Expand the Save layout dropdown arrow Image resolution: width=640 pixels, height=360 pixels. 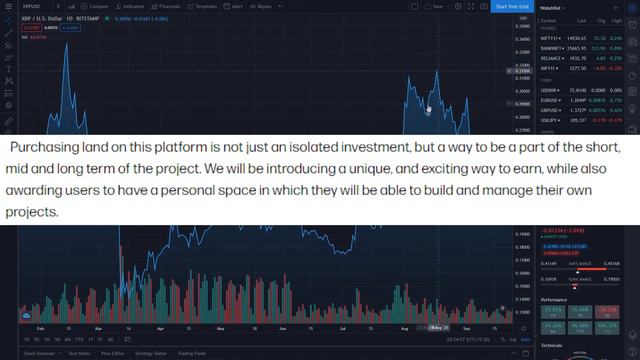pyautogui.click(x=447, y=7)
